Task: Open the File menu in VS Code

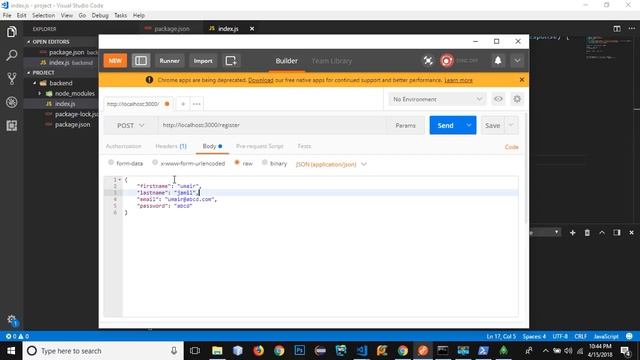Action: [7, 16]
